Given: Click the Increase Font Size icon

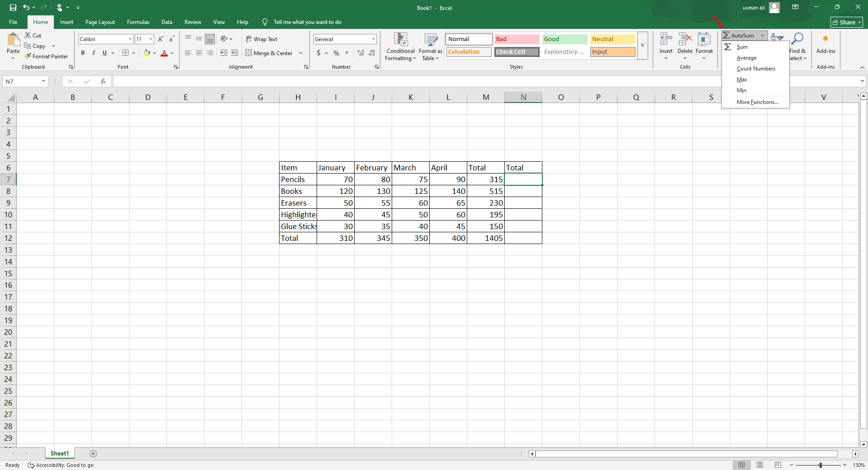Looking at the screenshot, I should 161,39.
